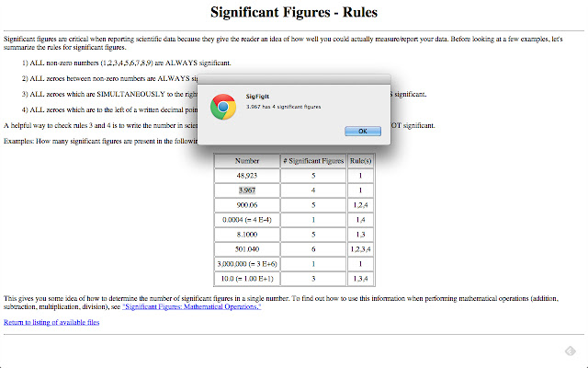Click rule 4 about zeroes left of decimal point
588x368 pixels.
109,110
